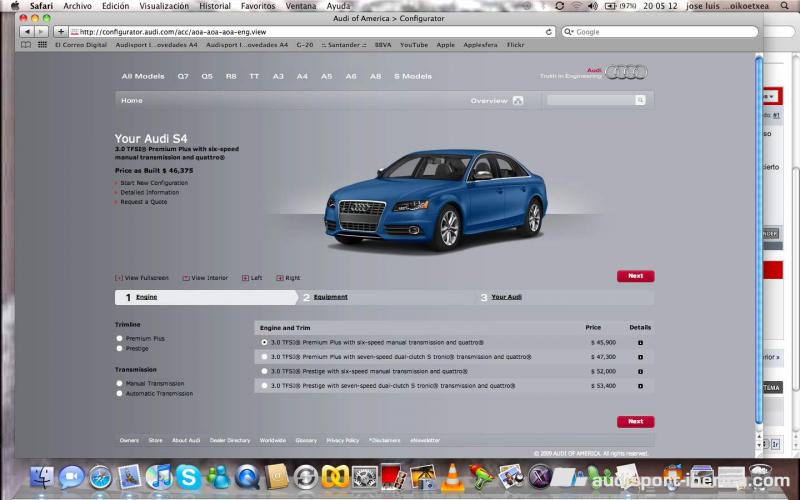This screenshot has width=800, height=500.
Task: Click View Fullscreen link
Action: coord(142,278)
